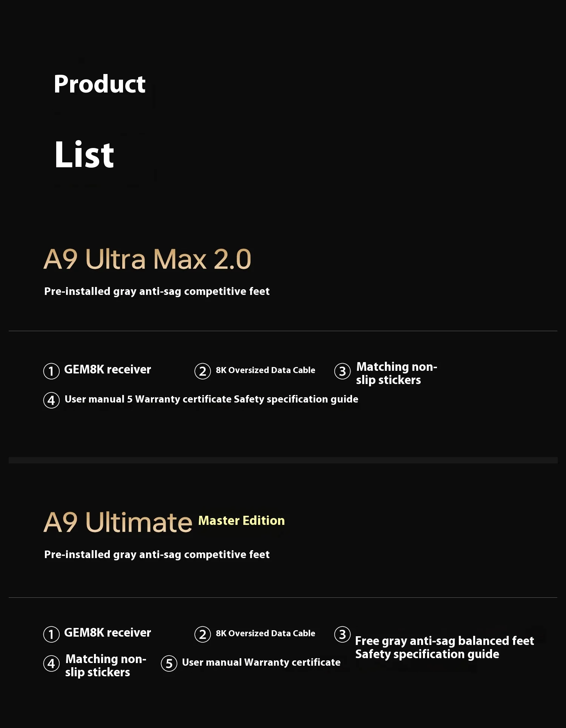The height and width of the screenshot is (728, 566).
Task: Click the large List heading
Action: click(84, 154)
